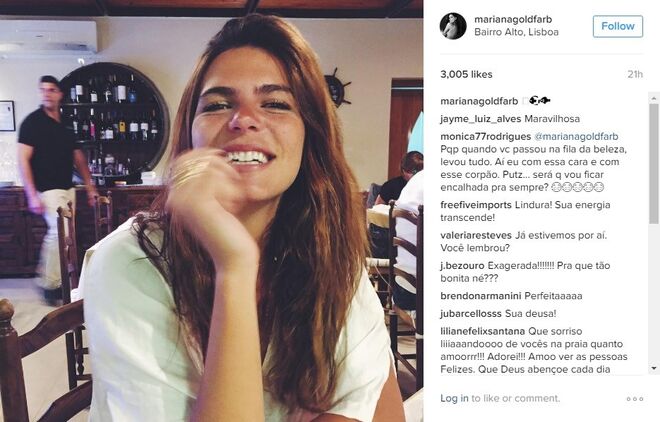660x422 pixels.
Task: View the 3,005 likes list
Action: coord(466,74)
